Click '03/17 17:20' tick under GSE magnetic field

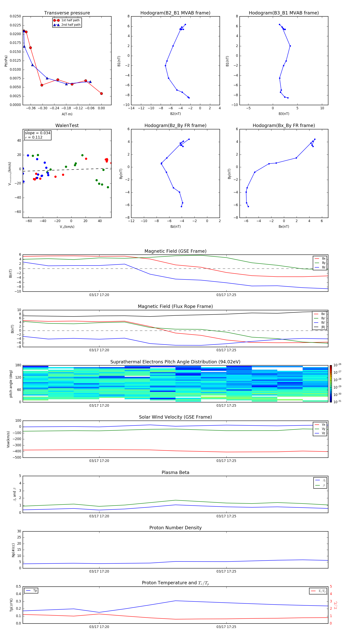(99, 295)
